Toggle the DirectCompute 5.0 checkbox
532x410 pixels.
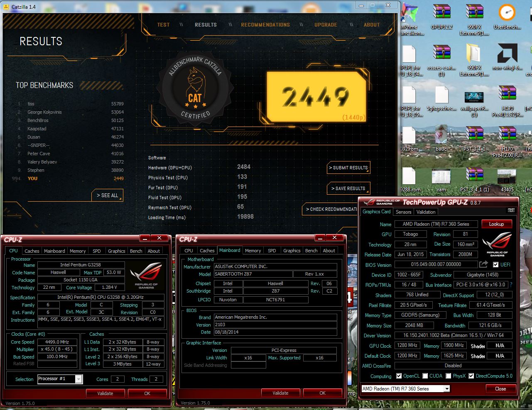pos(471,376)
